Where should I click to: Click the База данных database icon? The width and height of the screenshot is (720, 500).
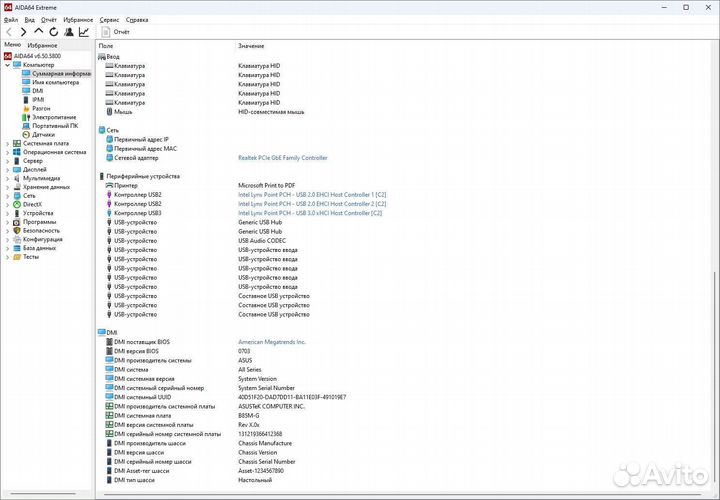17,248
